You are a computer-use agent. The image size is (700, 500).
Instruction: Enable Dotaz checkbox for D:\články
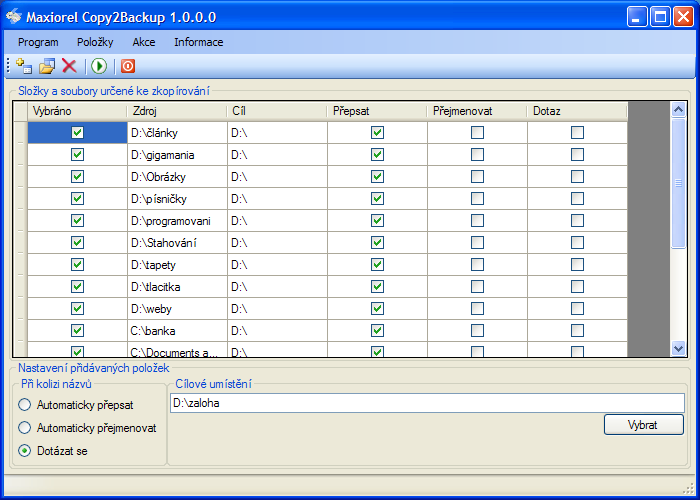pos(577,133)
